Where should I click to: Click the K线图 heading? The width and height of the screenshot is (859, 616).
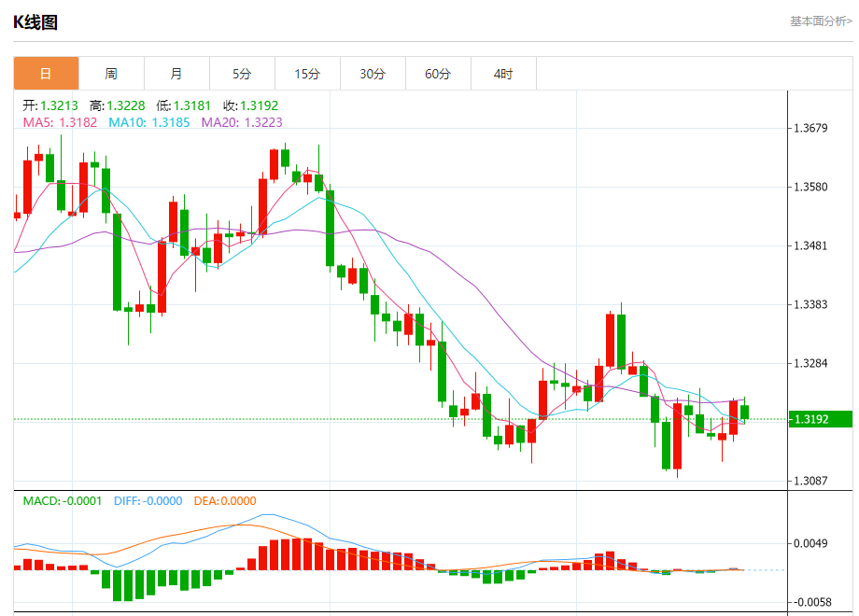click(35, 22)
